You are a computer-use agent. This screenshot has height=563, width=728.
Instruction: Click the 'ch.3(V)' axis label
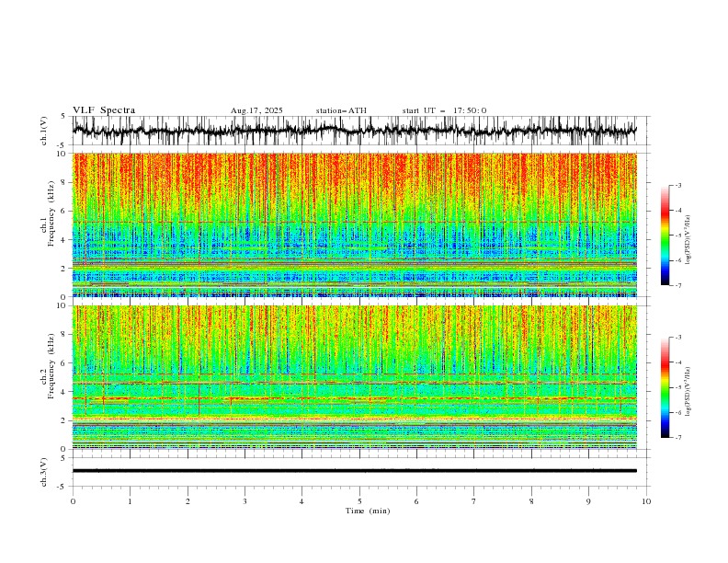tap(44, 472)
